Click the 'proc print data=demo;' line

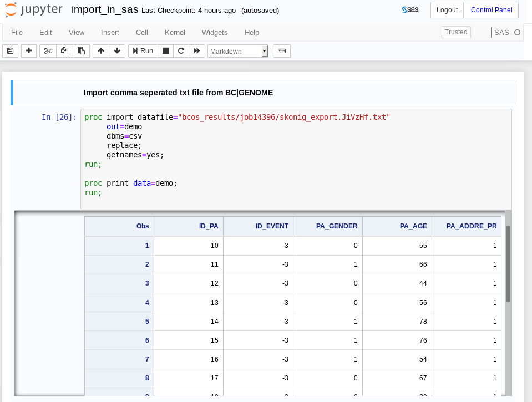coord(130,183)
